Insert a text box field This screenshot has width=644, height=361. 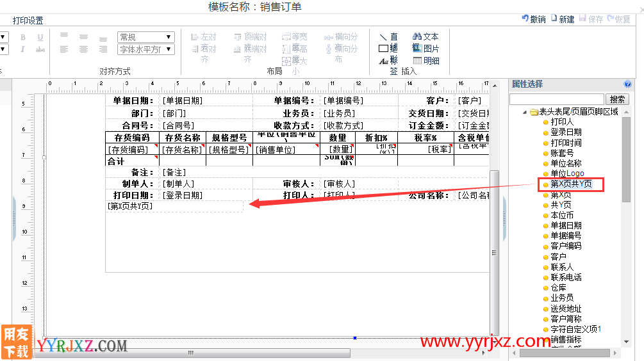(x=425, y=37)
